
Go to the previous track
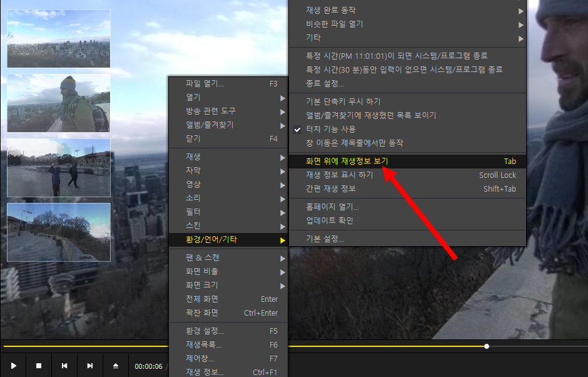pyautogui.click(x=64, y=365)
